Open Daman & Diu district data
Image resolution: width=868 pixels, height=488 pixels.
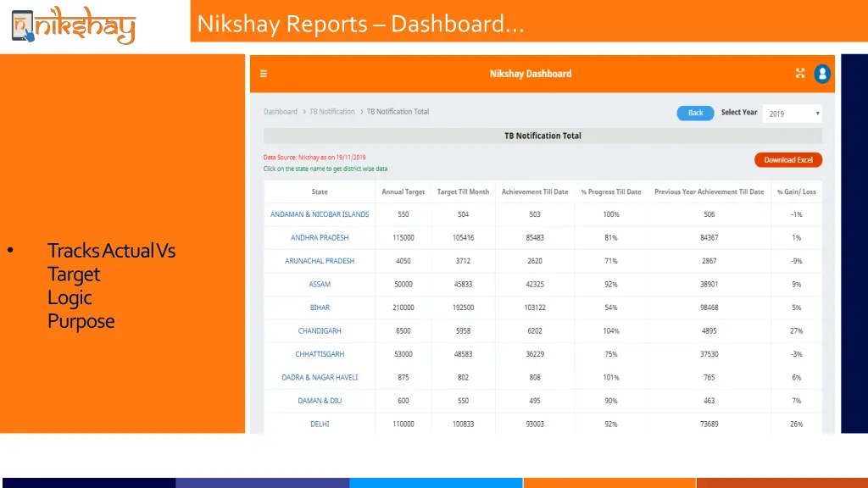pyautogui.click(x=320, y=401)
